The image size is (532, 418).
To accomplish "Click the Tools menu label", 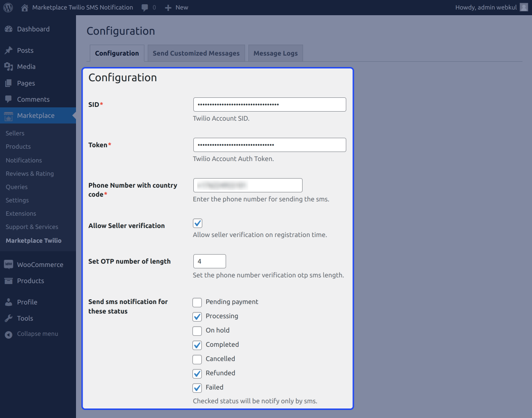I will 25,318.
